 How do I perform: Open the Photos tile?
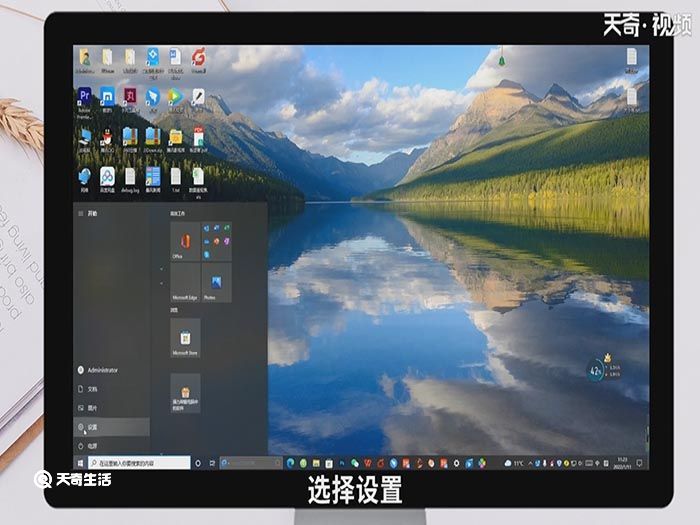[216, 282]
